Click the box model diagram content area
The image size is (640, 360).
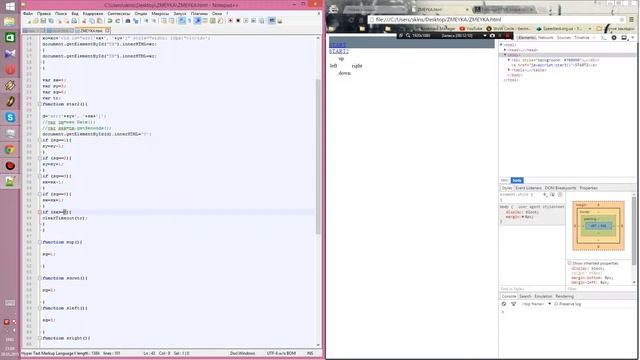click(598, 226)
